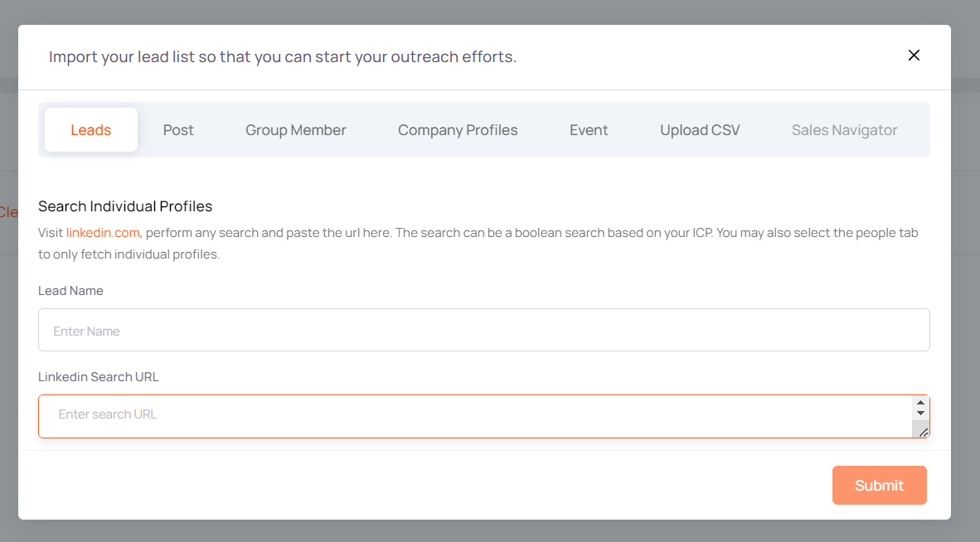Screen dimensions: 980x542
Task: Click the Linkedin Search URL label
Action: coord(98,377)
